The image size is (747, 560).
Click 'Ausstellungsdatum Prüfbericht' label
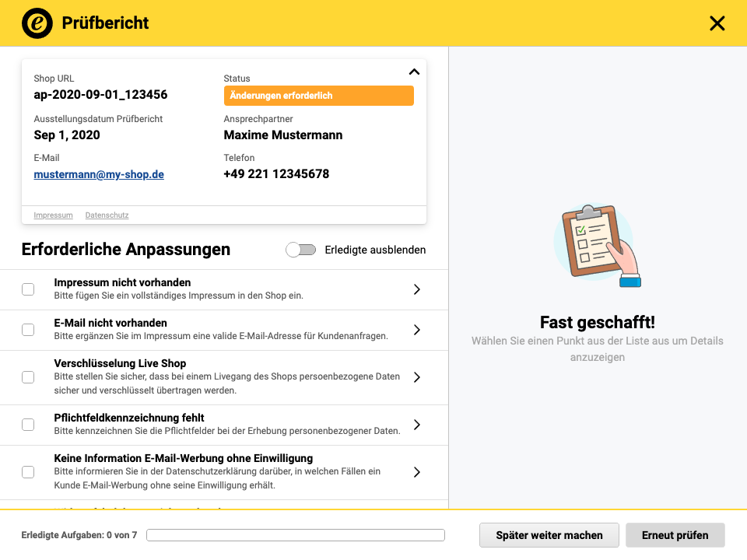[x=98, y=119]
